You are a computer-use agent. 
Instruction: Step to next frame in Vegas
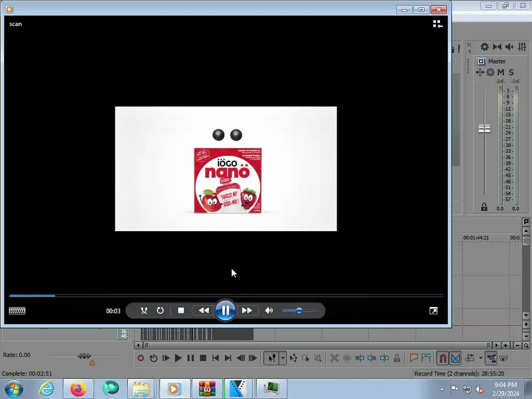[253, 358]
